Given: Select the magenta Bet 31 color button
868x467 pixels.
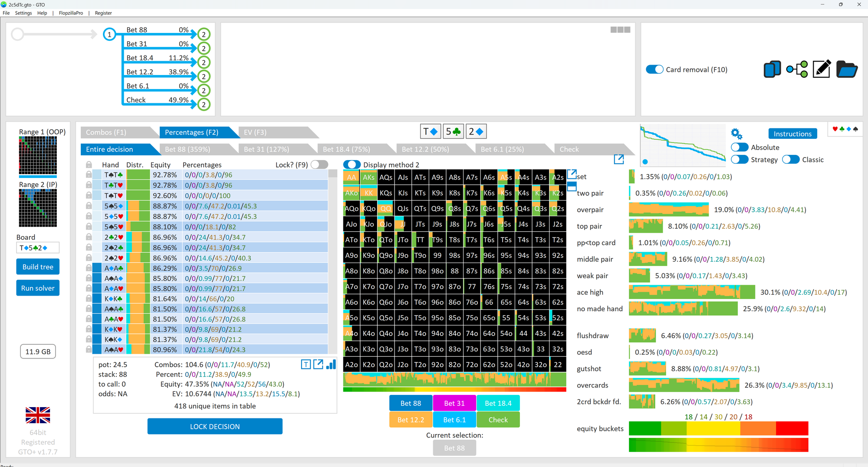Looking at the screenshot, I should (454, 403).
